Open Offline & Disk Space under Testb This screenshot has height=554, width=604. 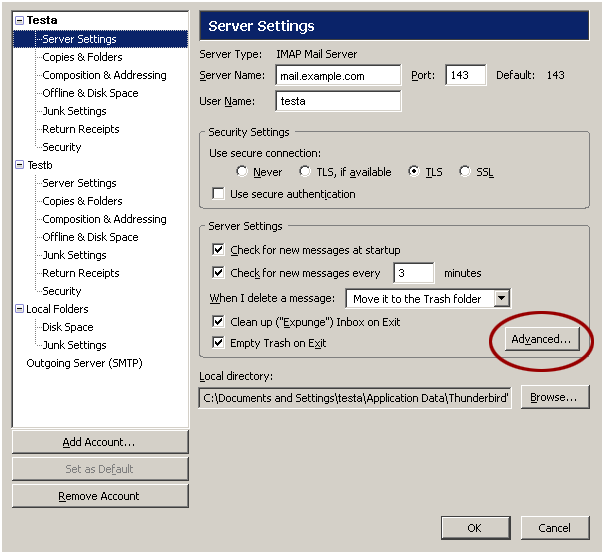[90, 237]
